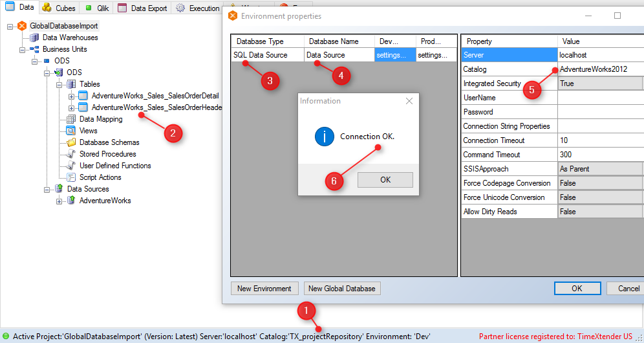644x343 pixels.
Task: Open the SSISApproach As Parent dropdown
Action: [601, 169]
